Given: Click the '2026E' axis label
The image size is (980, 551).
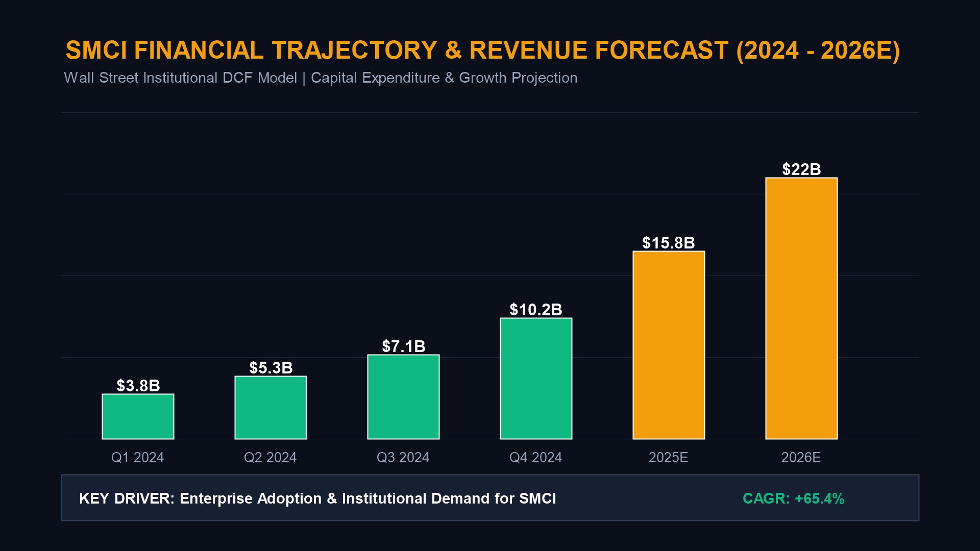Looking at the screenshot, I should coord(801,457).
